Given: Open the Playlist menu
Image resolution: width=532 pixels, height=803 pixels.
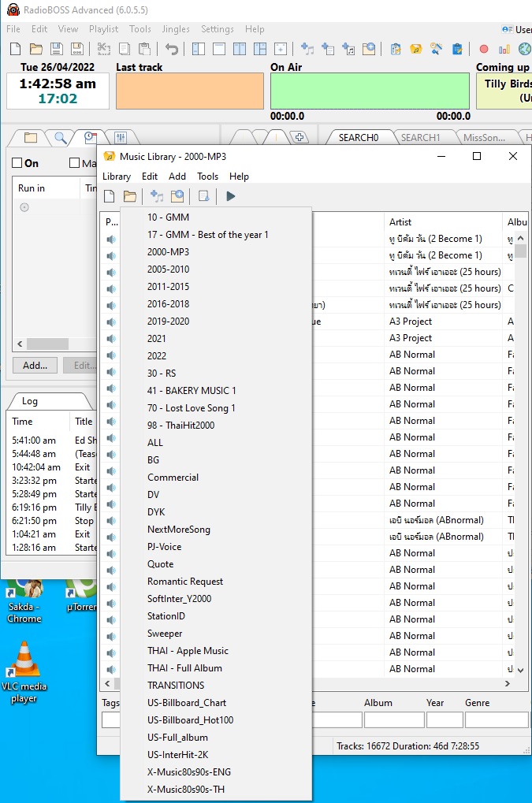Looking at the screenshot, I should click(103, 29).
